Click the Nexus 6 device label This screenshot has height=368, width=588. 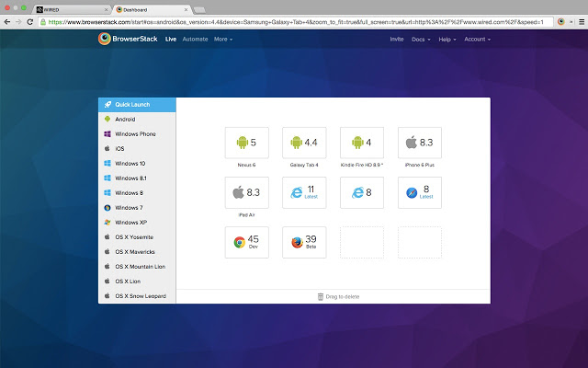click(x=246, y=165)
